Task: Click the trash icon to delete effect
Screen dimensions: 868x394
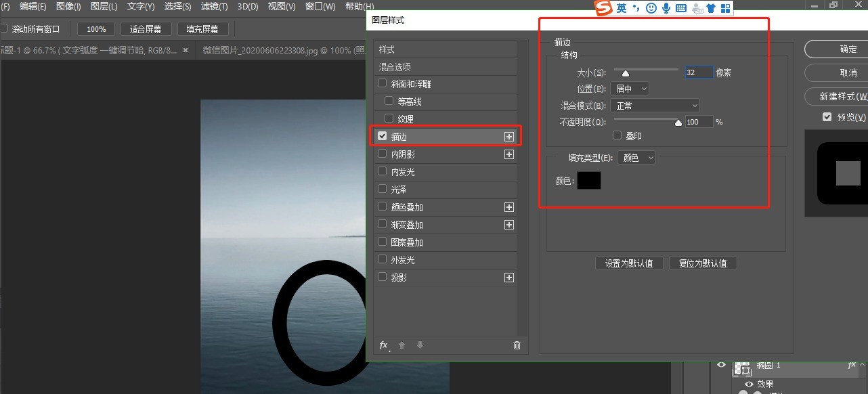Action: [x=517, y=345]
